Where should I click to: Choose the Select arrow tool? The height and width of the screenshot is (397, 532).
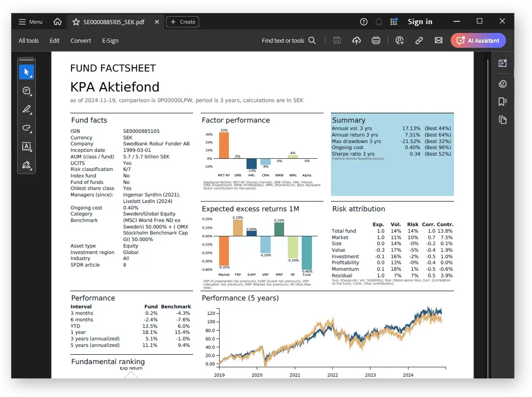(x=26, y=72)
